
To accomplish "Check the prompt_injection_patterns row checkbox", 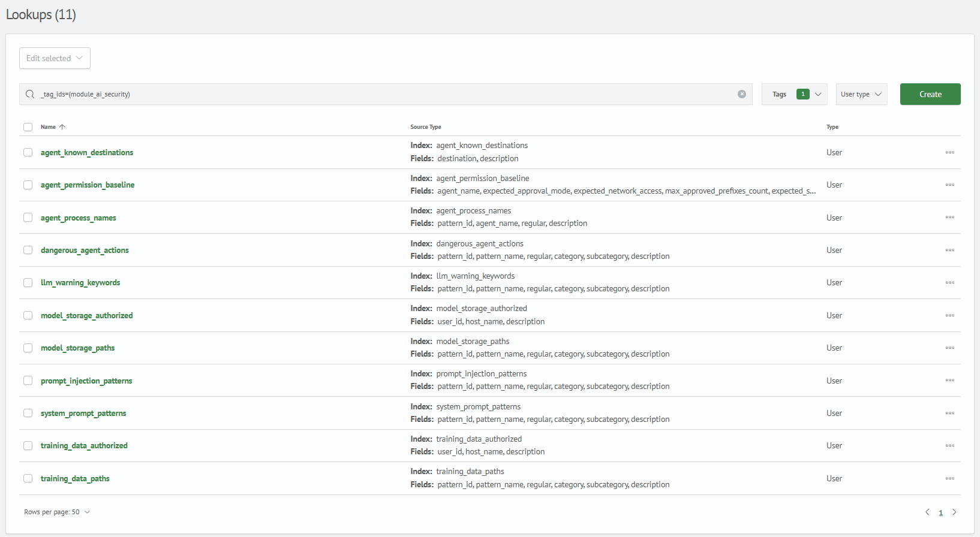I will (x=28, y=381).
